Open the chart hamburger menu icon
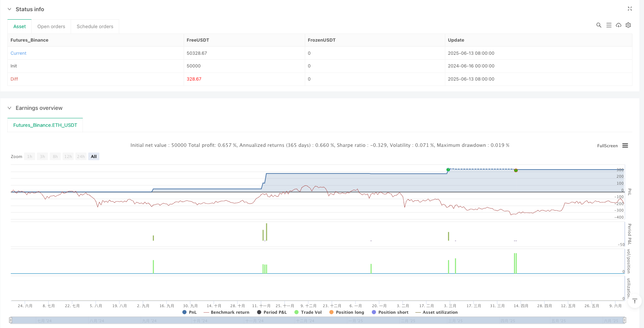Screen dimensions: 644x328 (x=625, y=146)
